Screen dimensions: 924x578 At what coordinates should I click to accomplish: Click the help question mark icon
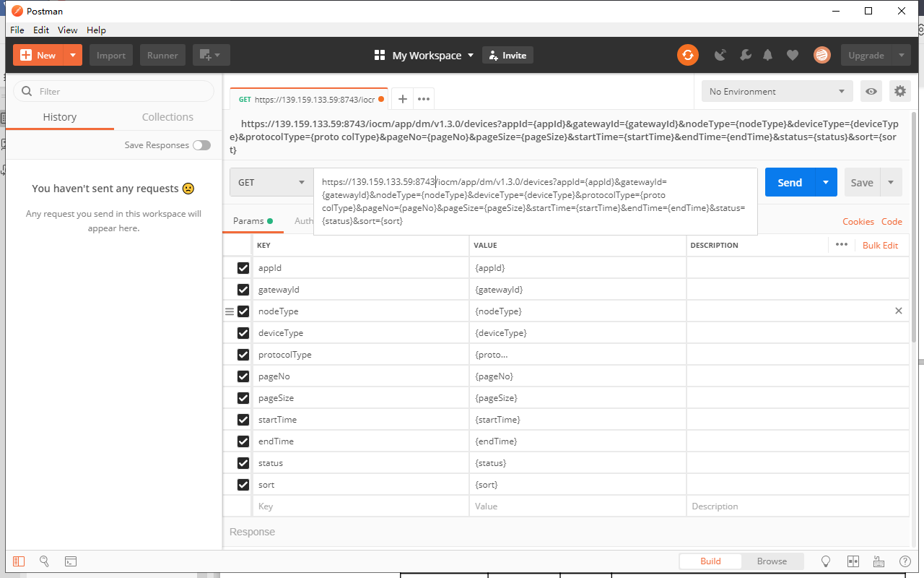(x=905, y=561)
